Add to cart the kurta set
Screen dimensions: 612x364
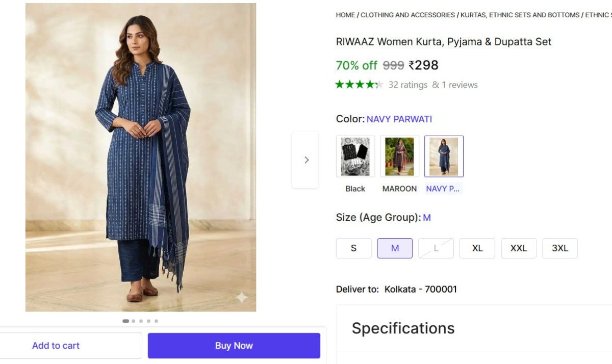pyautogui.click(x=56, y=346)
